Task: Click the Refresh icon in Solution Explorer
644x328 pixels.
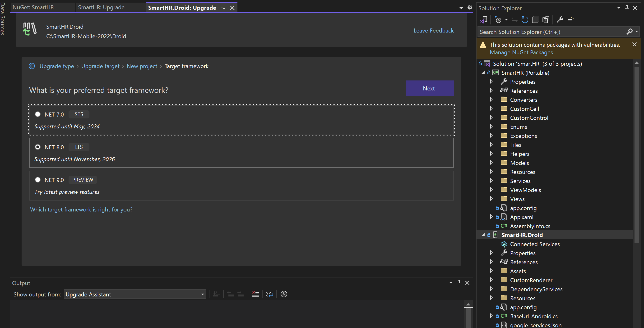Action: point(525,19)
